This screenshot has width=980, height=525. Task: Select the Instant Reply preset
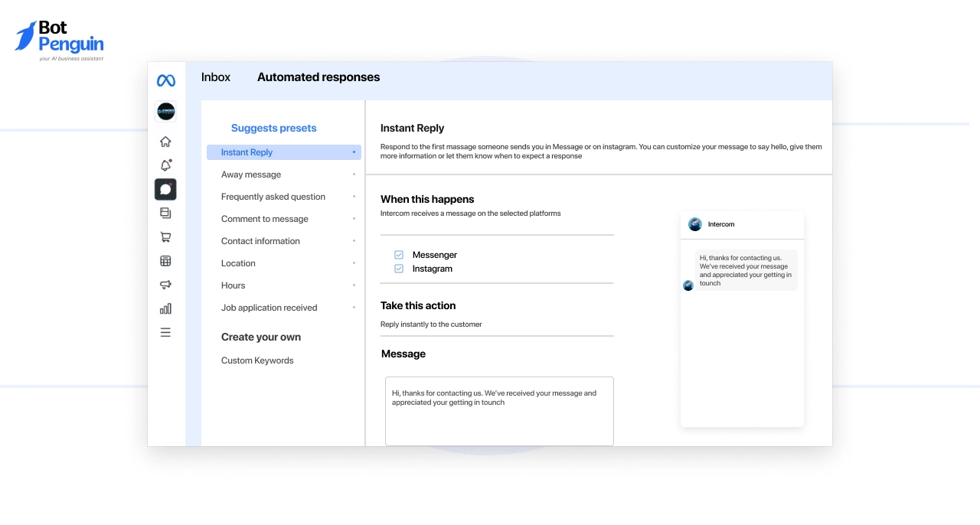coord(247,152)
